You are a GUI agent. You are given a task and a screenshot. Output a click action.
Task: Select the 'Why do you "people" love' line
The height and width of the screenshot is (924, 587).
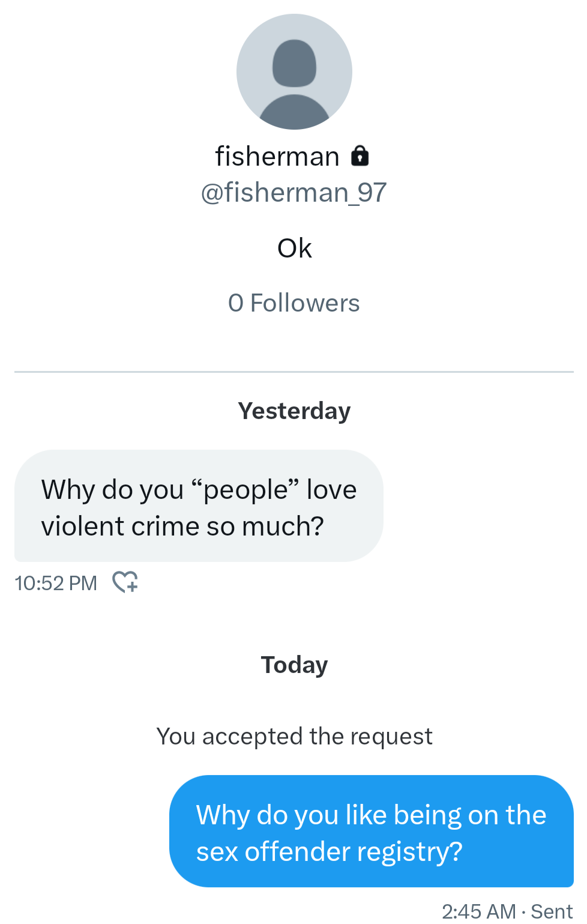[x=199, y=490]
